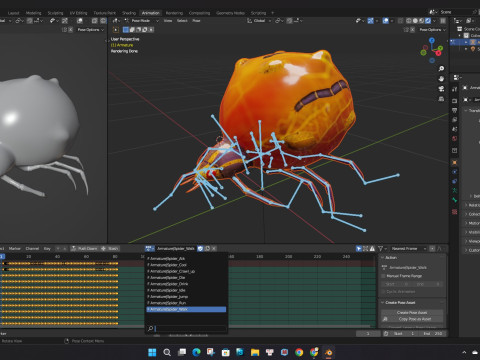Toggle only show errors warning icon
480x360 pixels.
pos(372,249)
